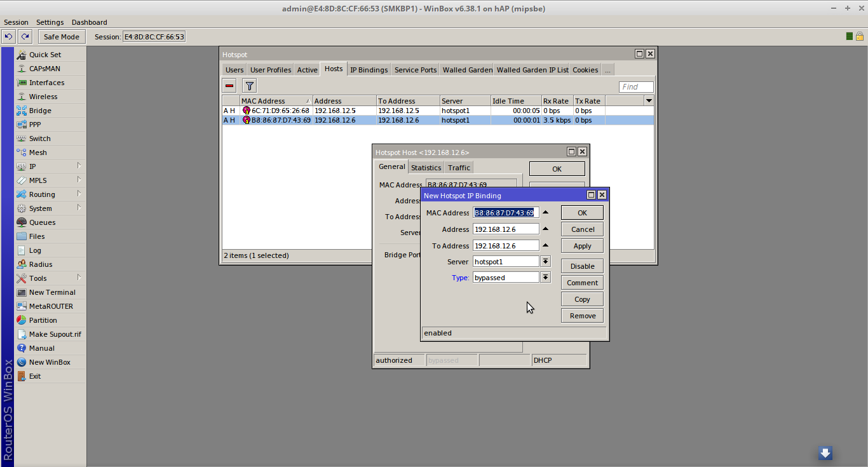Click the Find field in Hotspot
Image resolution: width=868 pixels, height=467 pixels.
tap(636, 87)
